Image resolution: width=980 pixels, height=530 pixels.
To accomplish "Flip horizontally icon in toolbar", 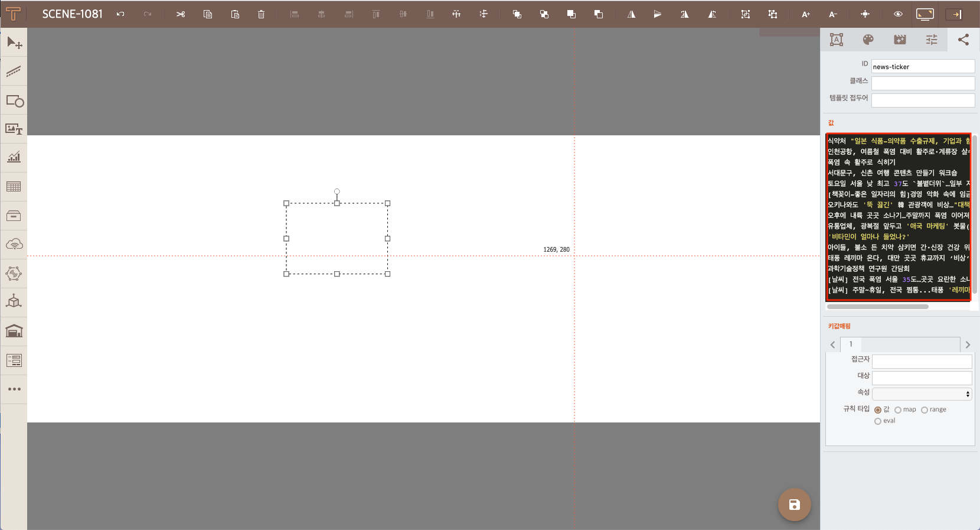I will pos(631,14).
